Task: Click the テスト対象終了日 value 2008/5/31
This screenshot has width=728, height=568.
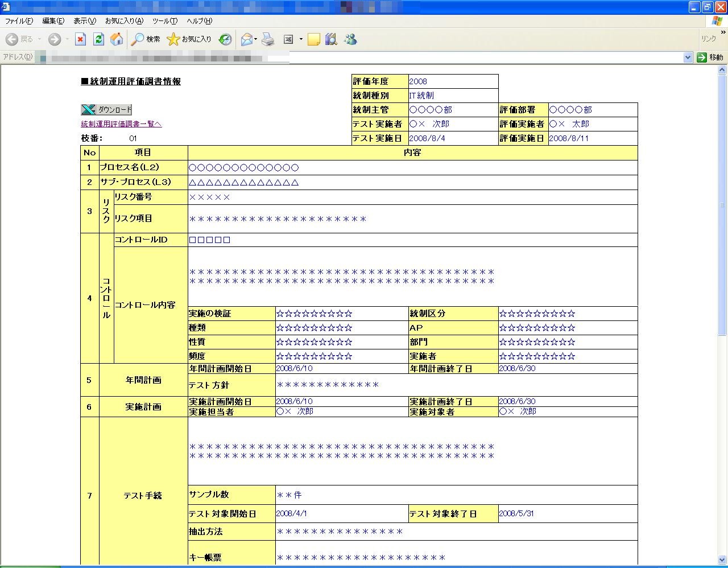Action: (x=516, y=513)
